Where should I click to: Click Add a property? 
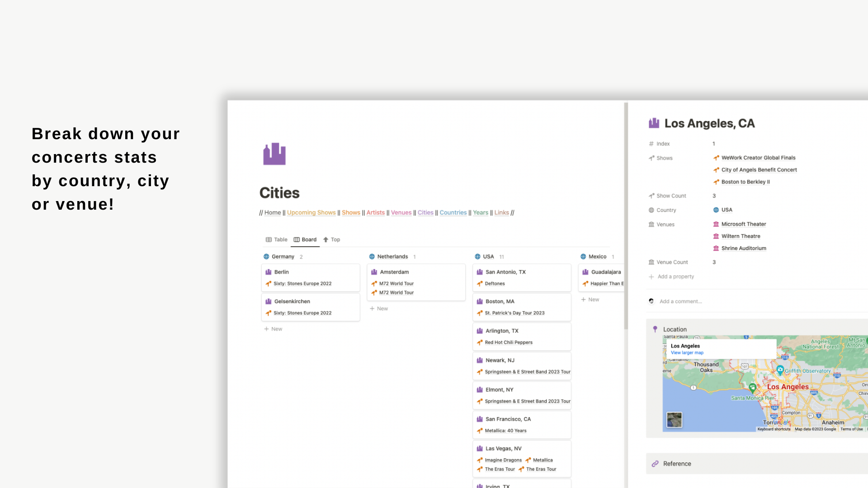(x=671, y=277)
